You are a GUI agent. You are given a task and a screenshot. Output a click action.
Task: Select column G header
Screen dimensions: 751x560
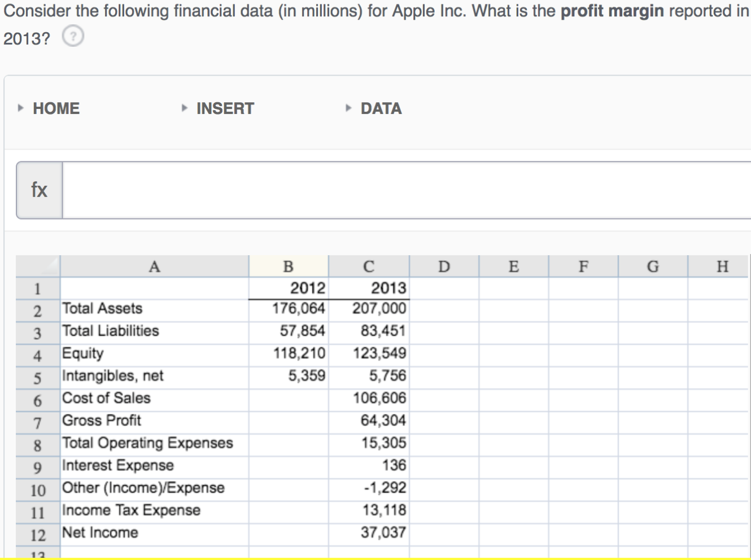point(653,266)
